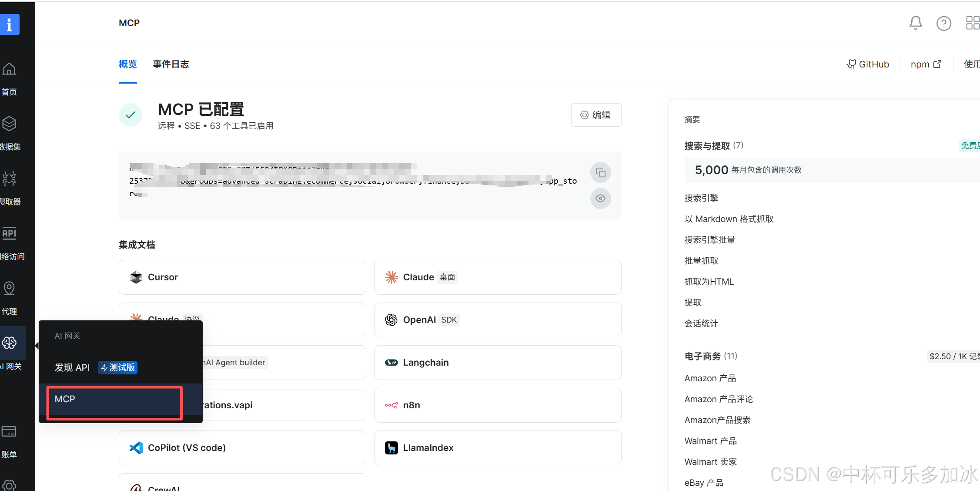Click the 抓取为HTML tool entry
Viewport: 980px width, 491px height.
[709, 282]
